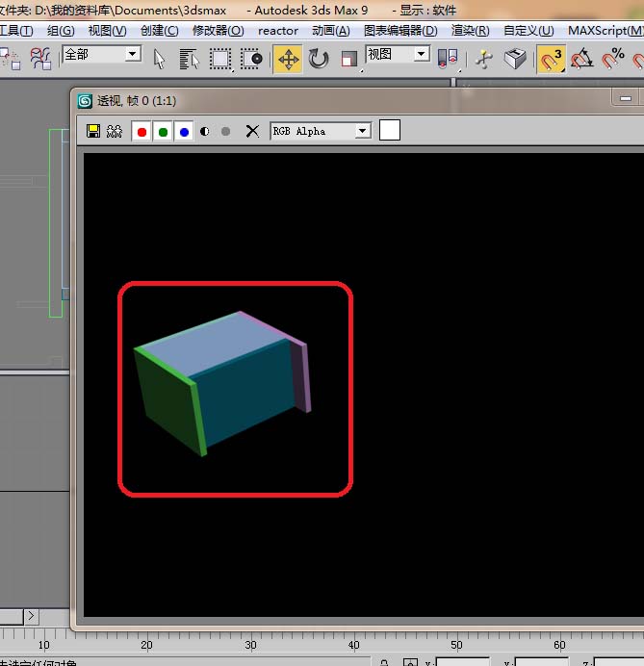
Task: Clone the rendered frame window
Action: click(x=114, y=131)
